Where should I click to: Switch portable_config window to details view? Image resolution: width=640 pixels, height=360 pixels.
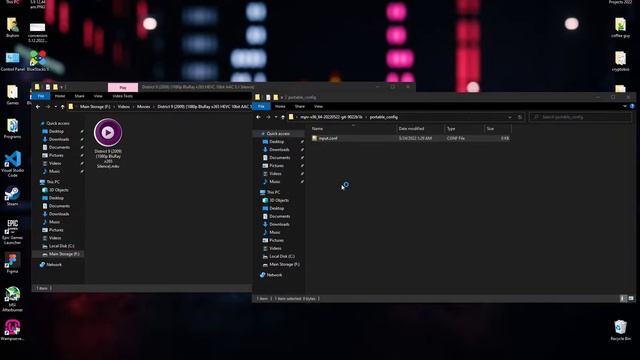coord(622,298)
